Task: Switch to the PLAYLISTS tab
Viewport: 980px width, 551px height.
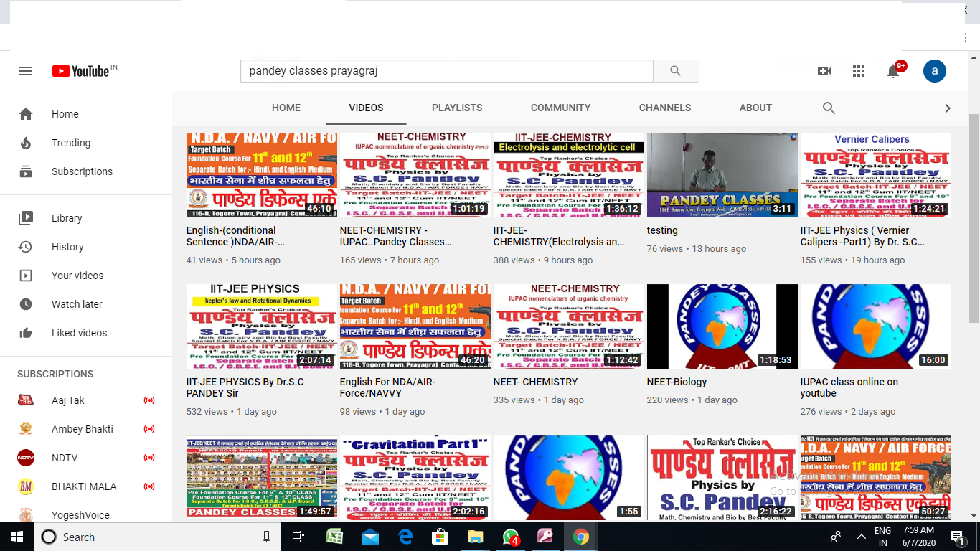Action: click(x=457, y=108)
